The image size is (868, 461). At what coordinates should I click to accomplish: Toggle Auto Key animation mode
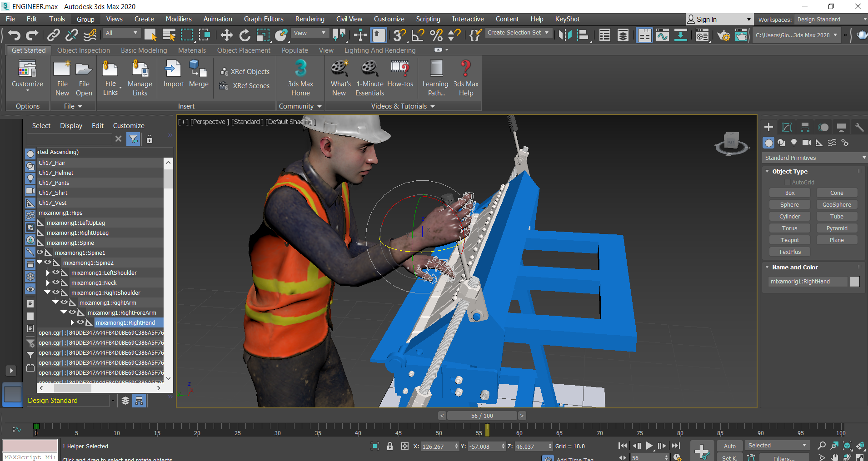tap(729, 446)
